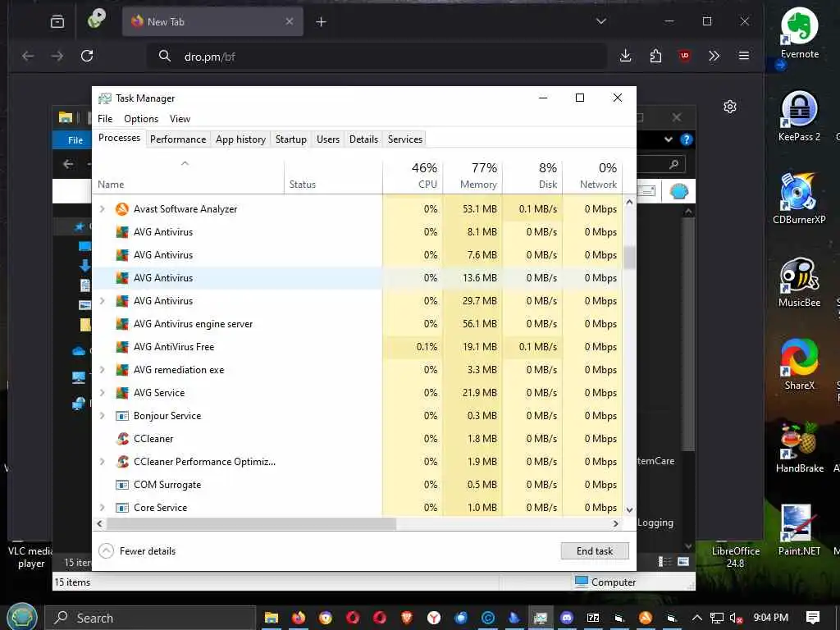Image resolution: width=840 pixels, height=630 pixels.
Task: Open Firefox View tab icon
Action: click(57, 21)
